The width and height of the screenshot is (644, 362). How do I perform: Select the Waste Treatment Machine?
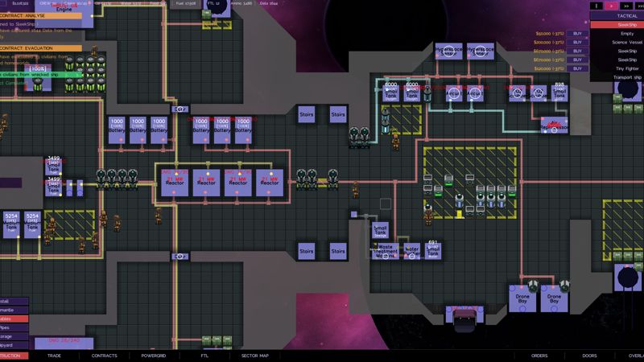click(385, 251)
